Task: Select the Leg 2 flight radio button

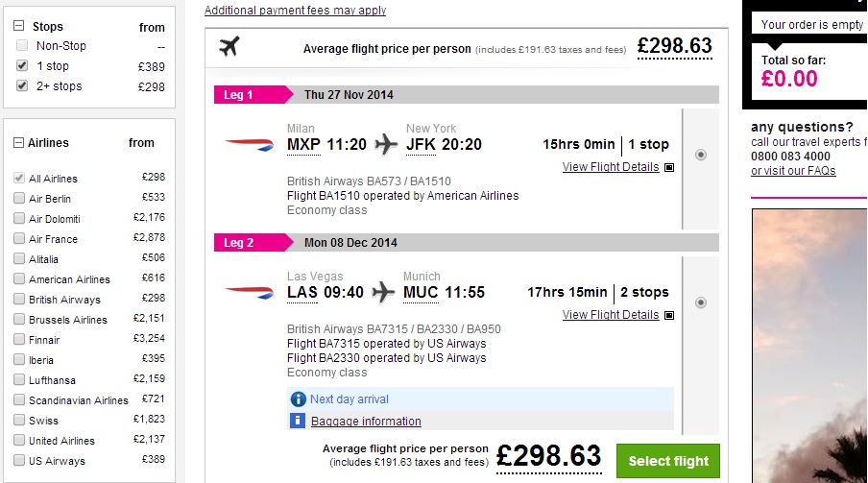Action: coord(701,302)
